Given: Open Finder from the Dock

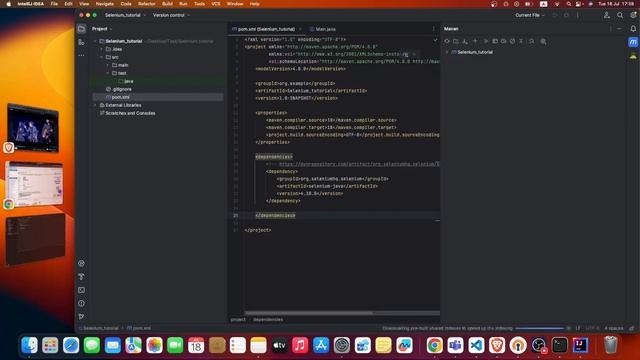Looking at the screenshot, I should coord(29,345).
